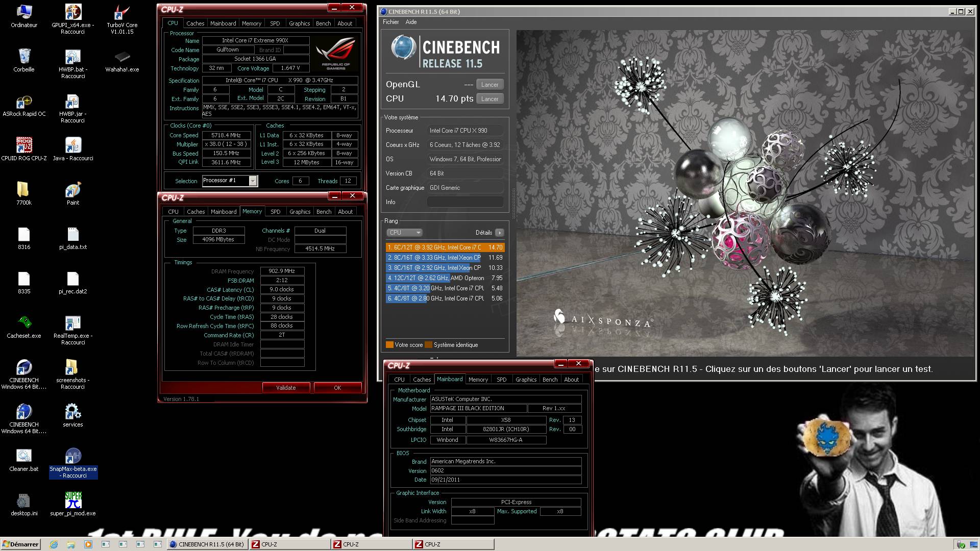Open the Corbeille recycle bin icon

point(24,60)
